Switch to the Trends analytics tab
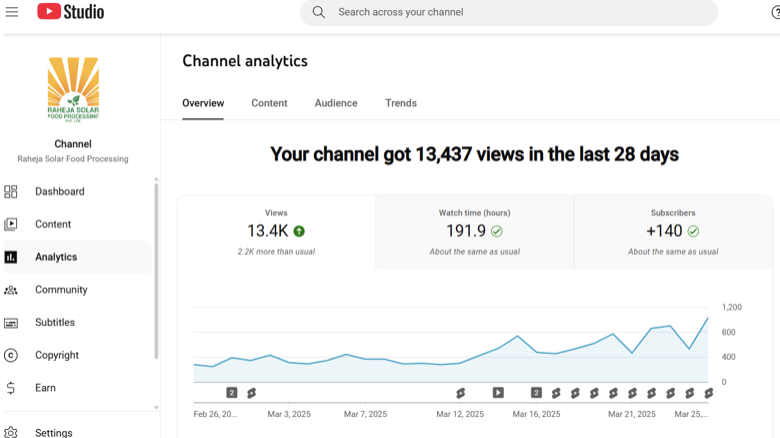Viewport: 780px width, 438px height. tap(401, 103)
